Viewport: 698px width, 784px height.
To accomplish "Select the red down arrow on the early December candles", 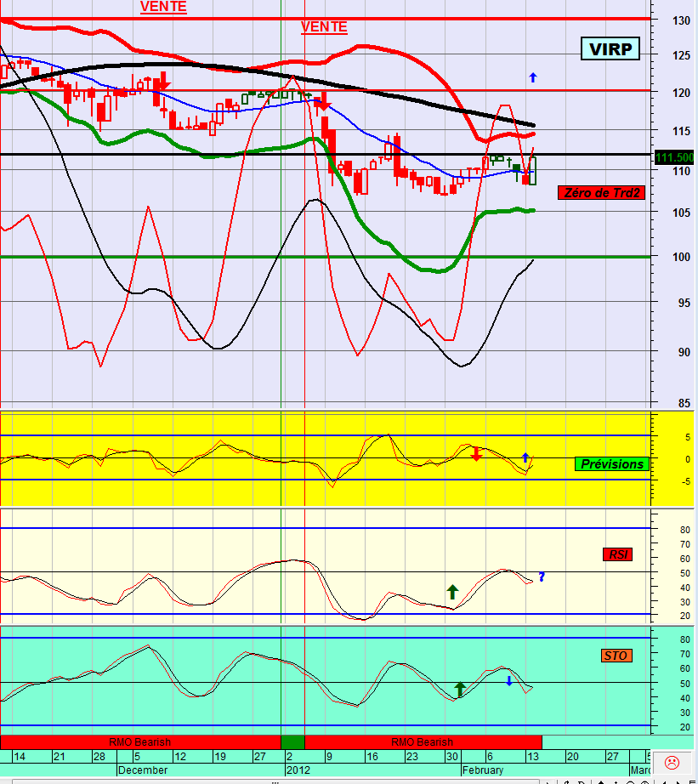I will coord(163,82).
